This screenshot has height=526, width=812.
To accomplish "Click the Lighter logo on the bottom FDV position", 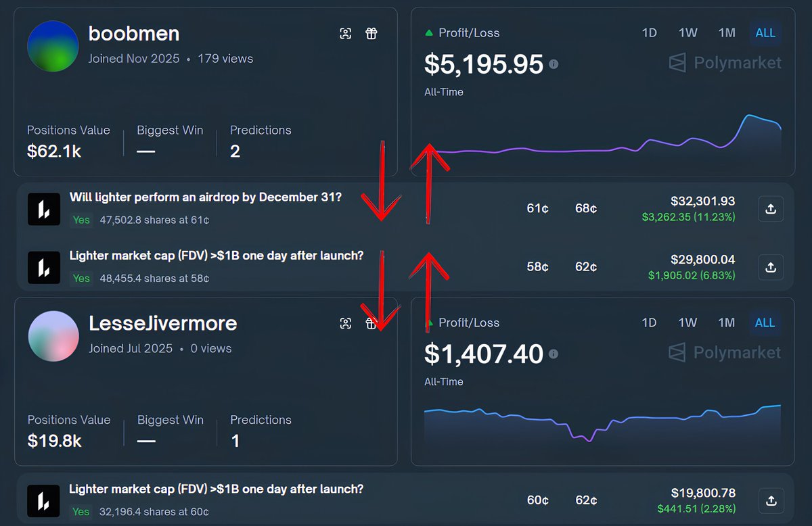I will point(43,500).
